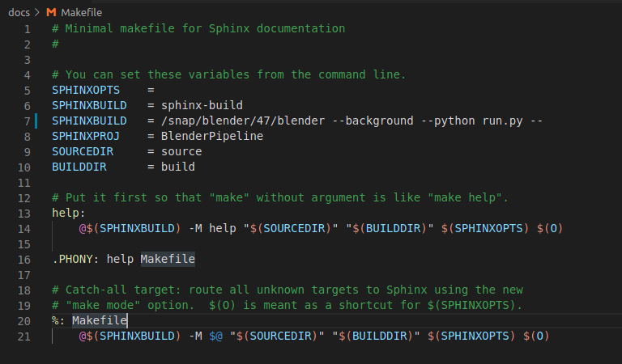Click the '$@' automatic variable on line 21

coord(215,336)
